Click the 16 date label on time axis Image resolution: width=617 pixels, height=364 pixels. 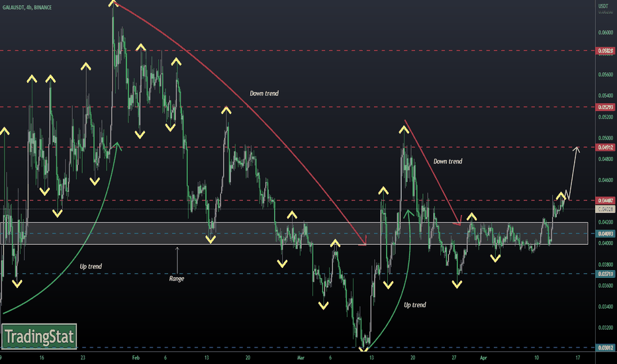(x=42, y=357)
